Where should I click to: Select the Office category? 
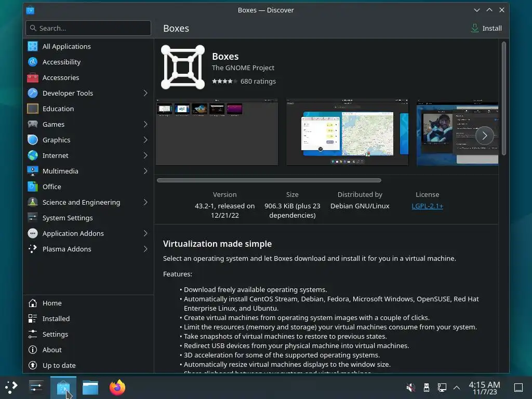tap(88, 187)
